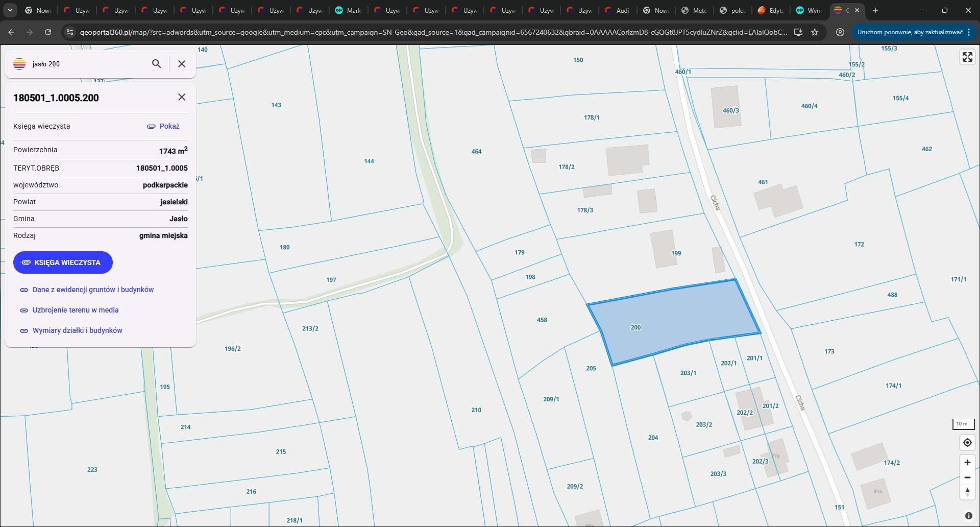Clear the search box with the X icon

coord(182,64)
